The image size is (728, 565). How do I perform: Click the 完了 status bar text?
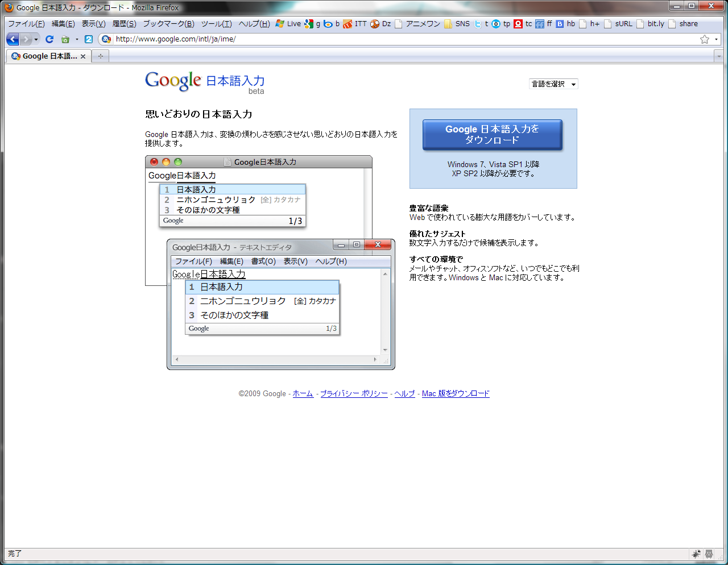pyautogui.click(x=15, y=554)
